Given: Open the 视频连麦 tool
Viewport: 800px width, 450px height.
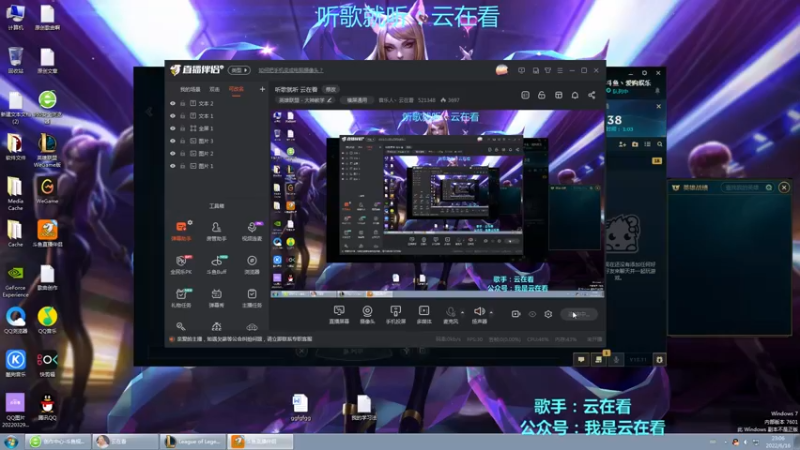Looking at the screenshot, I should click(252, 231).
